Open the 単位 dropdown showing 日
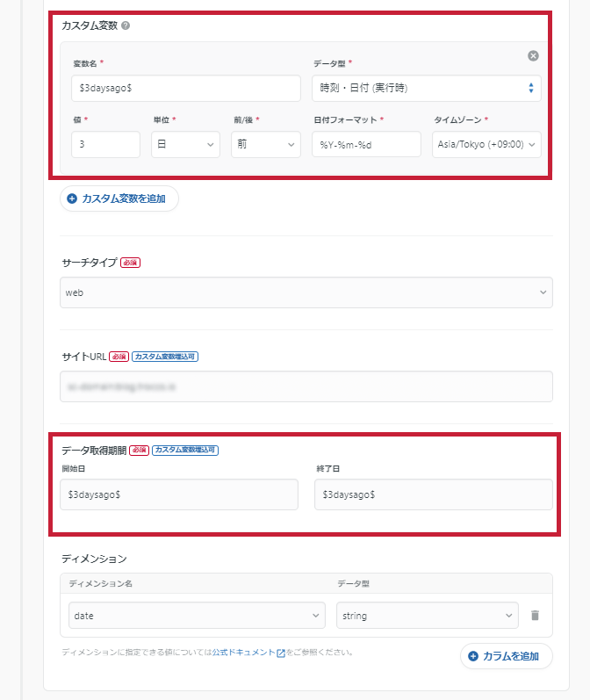This screenshot has width=590, height=700. click(185, 144)
